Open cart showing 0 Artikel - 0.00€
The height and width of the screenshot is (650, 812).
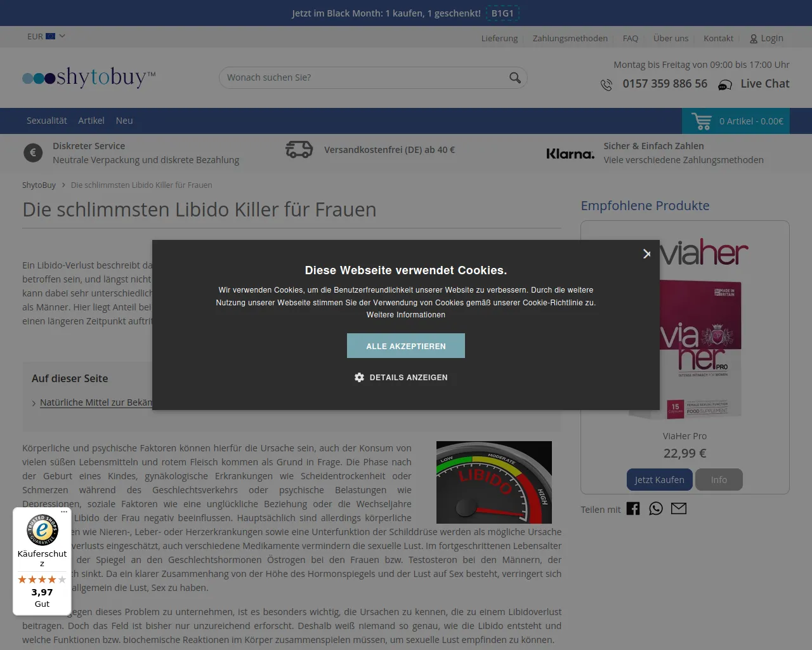(736, 121)
